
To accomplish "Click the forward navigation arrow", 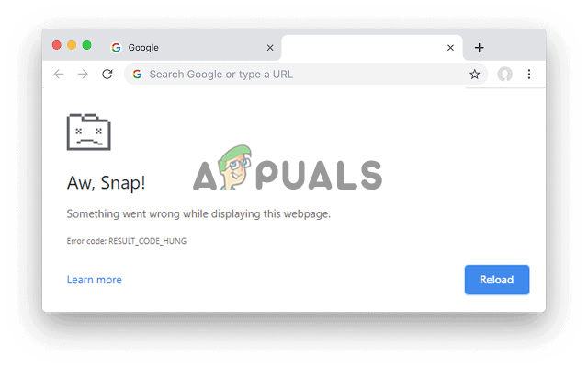I will coord(83,74).
